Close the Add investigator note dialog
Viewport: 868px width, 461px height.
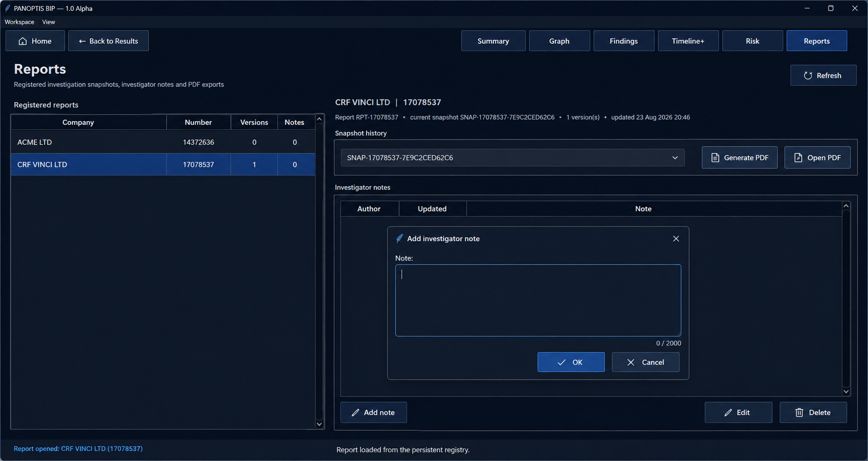click(x=676, y=239)
